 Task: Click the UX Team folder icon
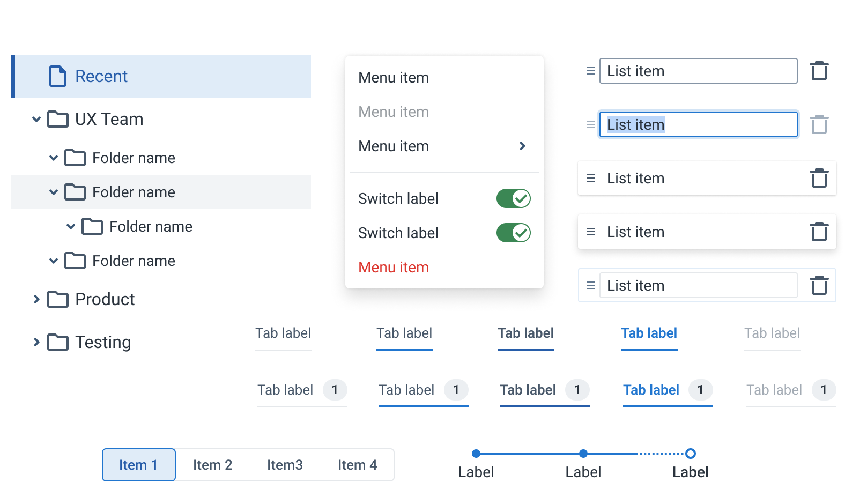pyautogui.click(x=58, y=119)
